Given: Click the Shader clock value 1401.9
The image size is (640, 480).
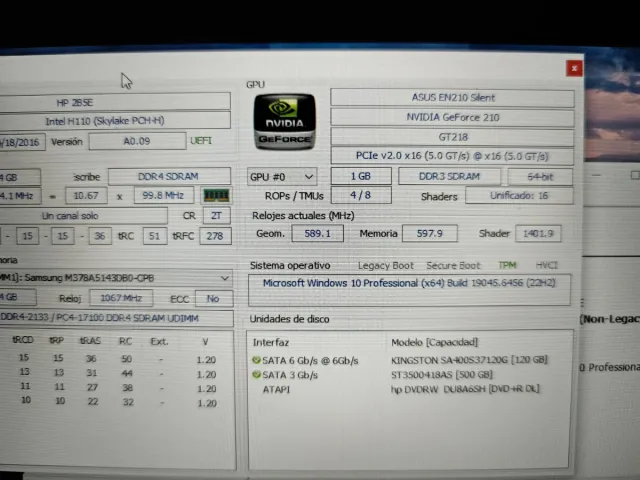Looking at the screenshot, I should pyautogui.click(x=538, y=233).
